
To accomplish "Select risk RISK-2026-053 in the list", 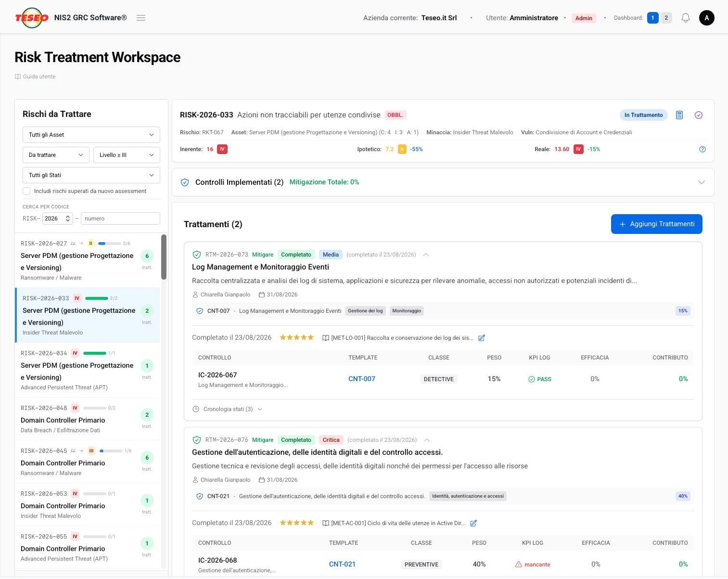I will [x=88, y=504].
